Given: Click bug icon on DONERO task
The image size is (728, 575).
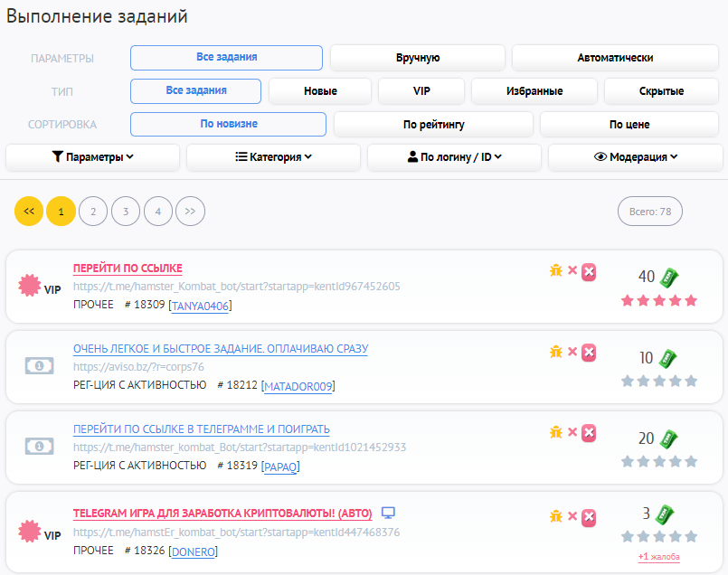Looking at the screenshot, I should coord(556,515).
